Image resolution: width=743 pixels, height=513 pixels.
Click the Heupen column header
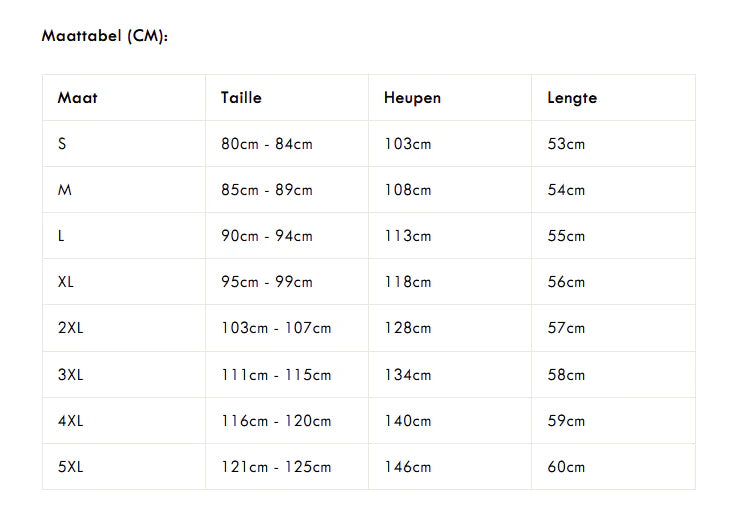pyautogui.click(x=412, y=98)
